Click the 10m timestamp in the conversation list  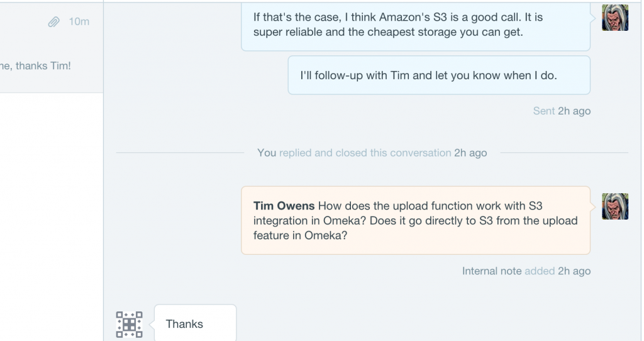point(79,22)
